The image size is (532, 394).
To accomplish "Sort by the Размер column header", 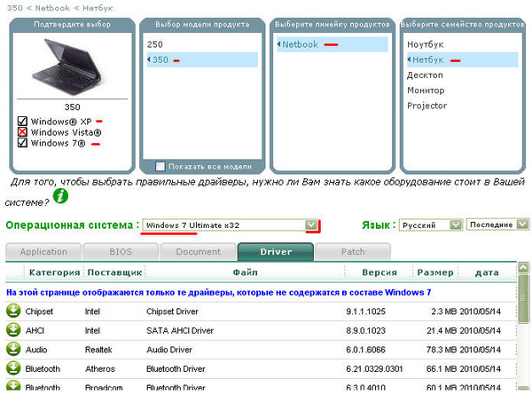I will (435, 272).
